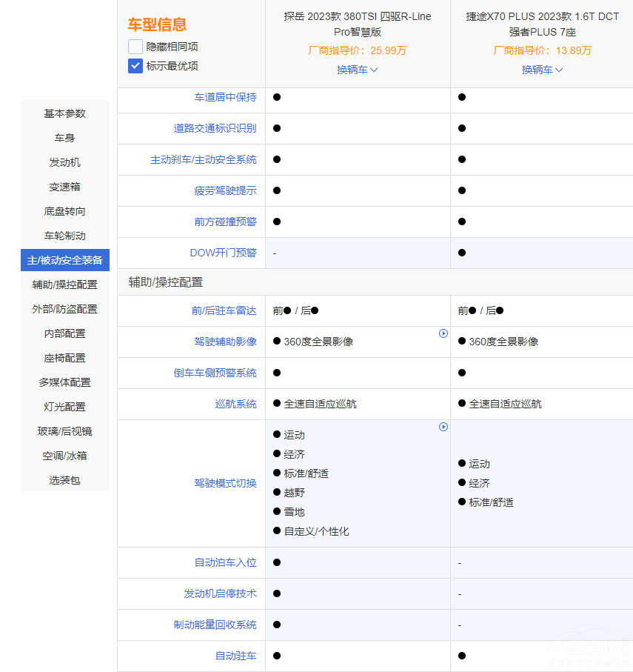Go to 辅助/操控配置 in sidebar
The height and width of the screenshot is (672, 633).
click(x=65, y=285)
